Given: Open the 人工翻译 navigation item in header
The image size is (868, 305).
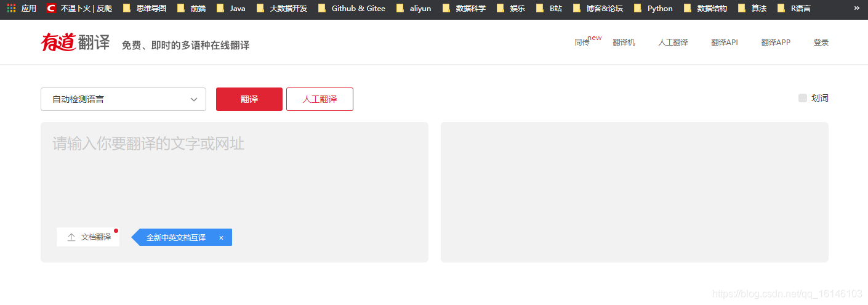Looking at the screenshot, I should coord(673,43).
